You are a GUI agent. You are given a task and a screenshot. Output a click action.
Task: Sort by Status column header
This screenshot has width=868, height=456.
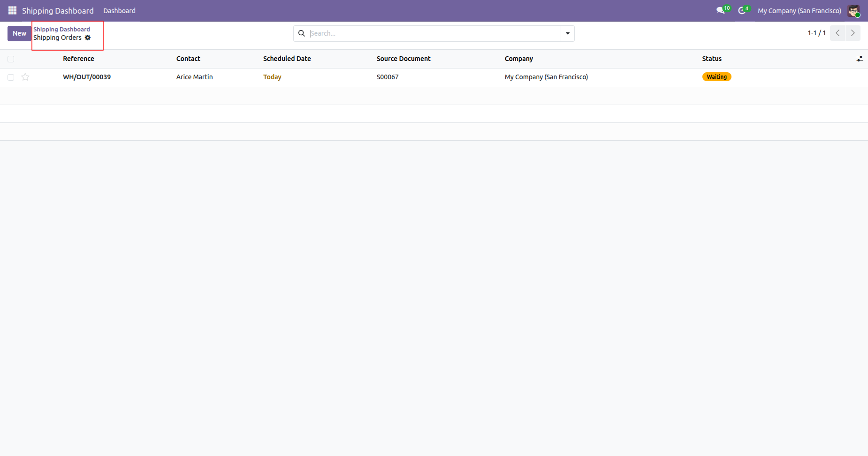pos(712,59)
